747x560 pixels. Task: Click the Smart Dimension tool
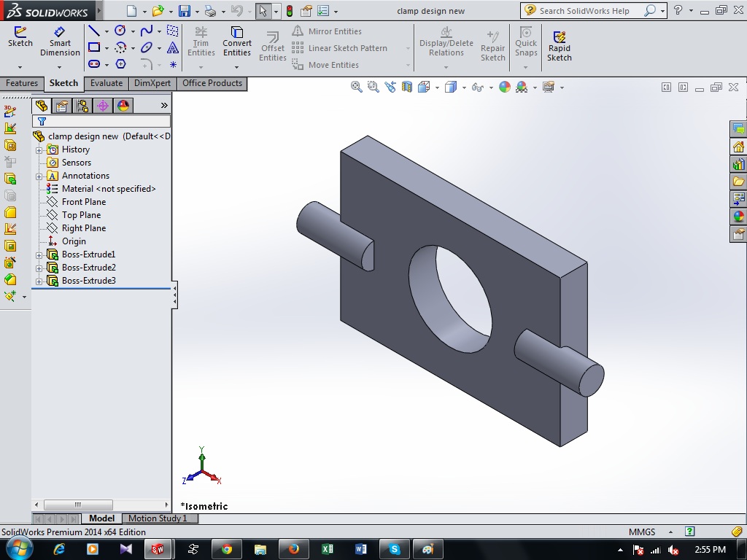(60, 42)
